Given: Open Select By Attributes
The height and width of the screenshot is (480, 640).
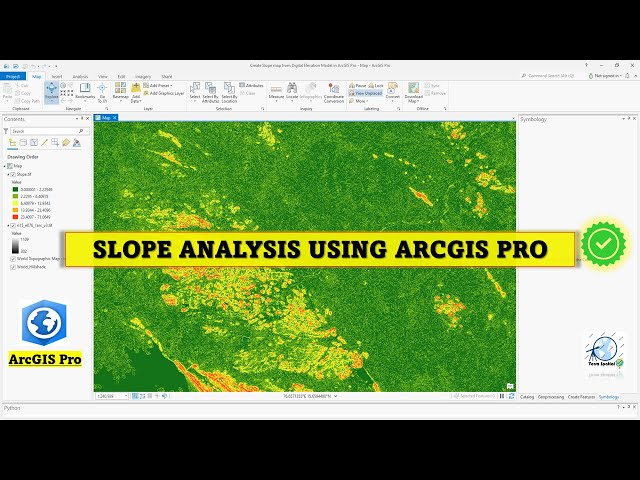Looking at the screenshot, I should (211, 92).
